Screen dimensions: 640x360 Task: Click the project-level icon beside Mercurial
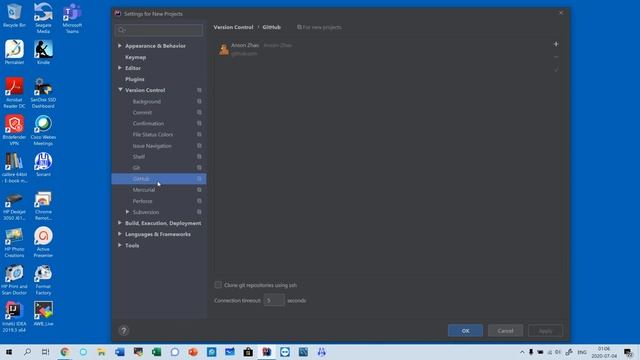click(x=199, y=190)
